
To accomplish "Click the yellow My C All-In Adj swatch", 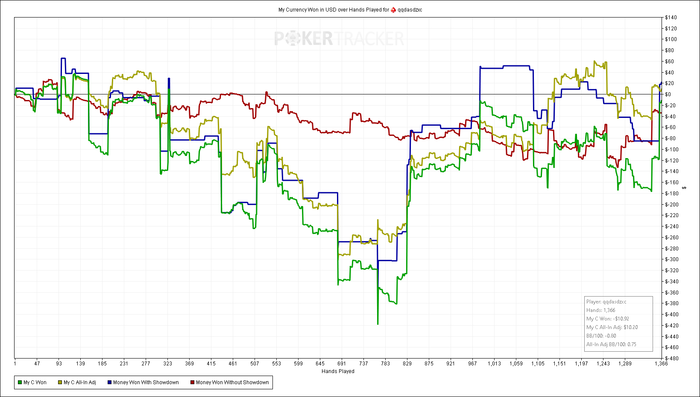I will (x=60, y=382).
